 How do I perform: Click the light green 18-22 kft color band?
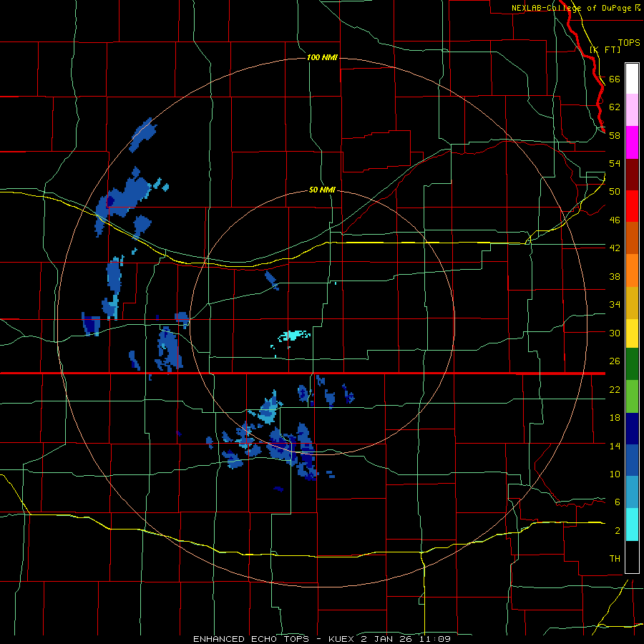632,396
